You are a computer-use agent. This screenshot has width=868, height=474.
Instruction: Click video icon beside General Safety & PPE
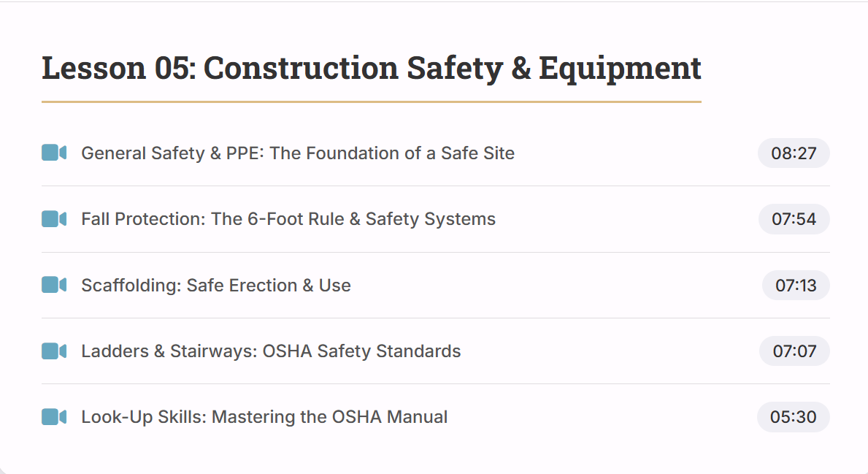click(54, 153)
